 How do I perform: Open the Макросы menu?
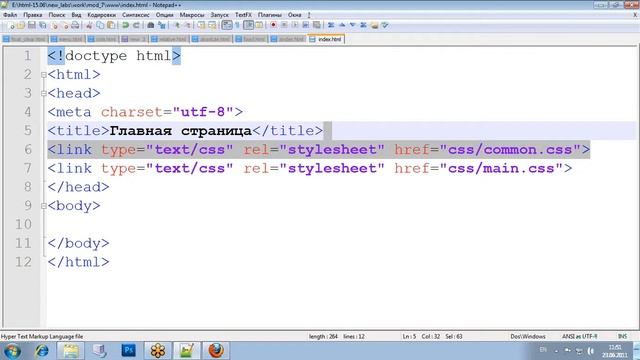(x=192, y=15)
